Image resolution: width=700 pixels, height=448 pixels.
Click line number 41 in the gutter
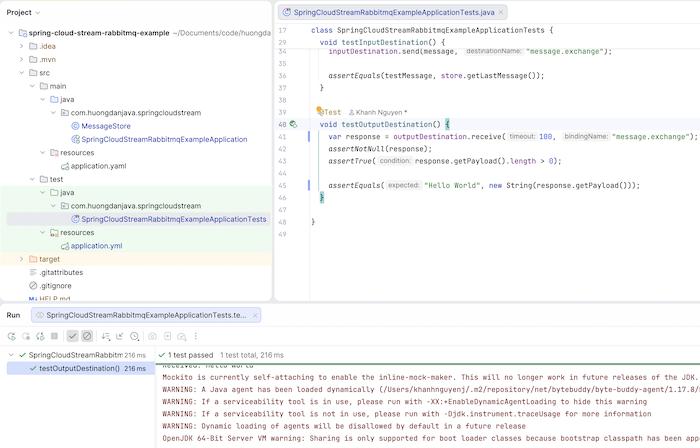(282, 137)
